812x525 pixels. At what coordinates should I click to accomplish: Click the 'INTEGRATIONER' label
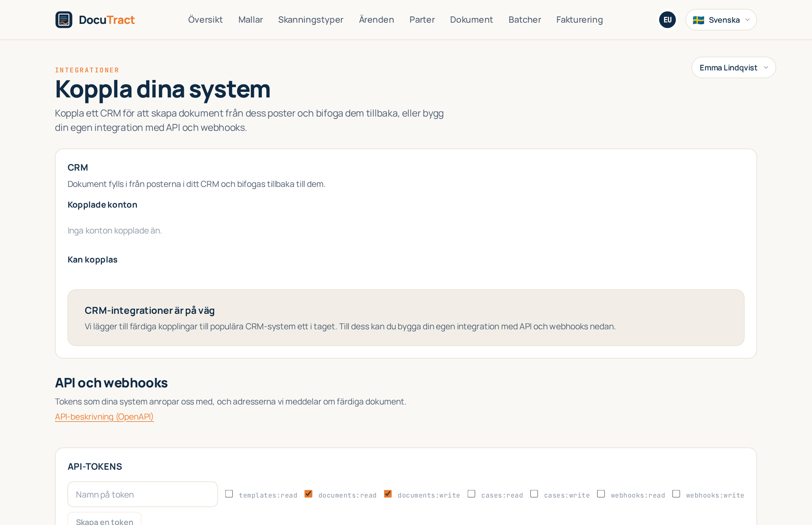[87, 70]
